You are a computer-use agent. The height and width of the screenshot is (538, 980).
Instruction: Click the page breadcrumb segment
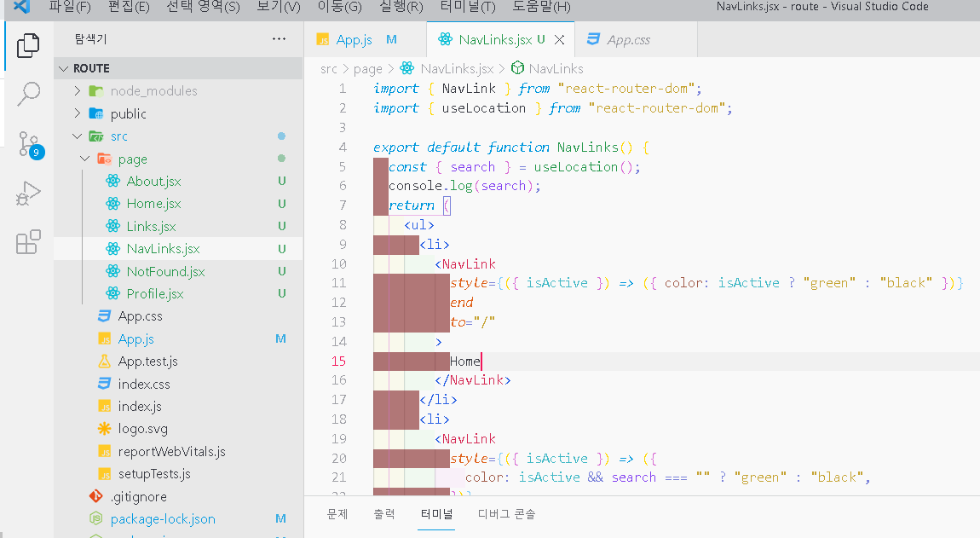pyautogui.click(x=367, y=68)
